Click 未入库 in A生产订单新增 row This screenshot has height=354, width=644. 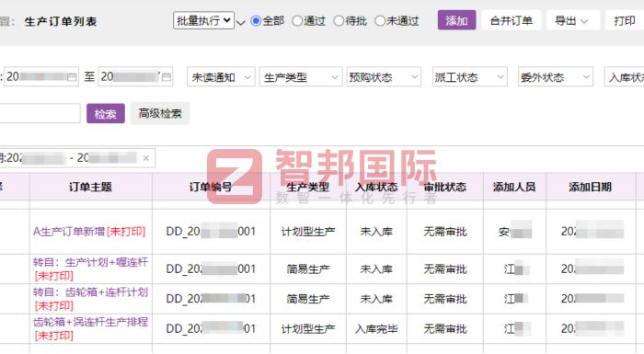point(376,232)
